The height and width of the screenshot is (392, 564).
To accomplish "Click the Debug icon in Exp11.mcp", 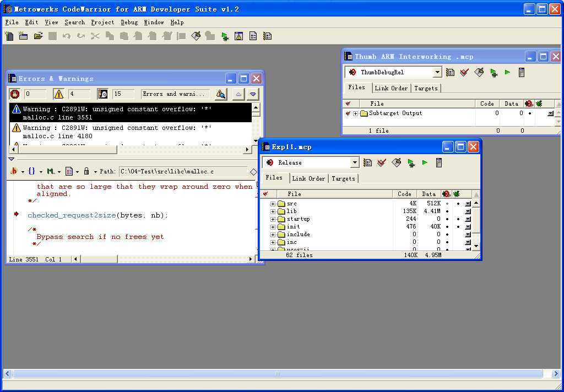I will pos(411,163).
